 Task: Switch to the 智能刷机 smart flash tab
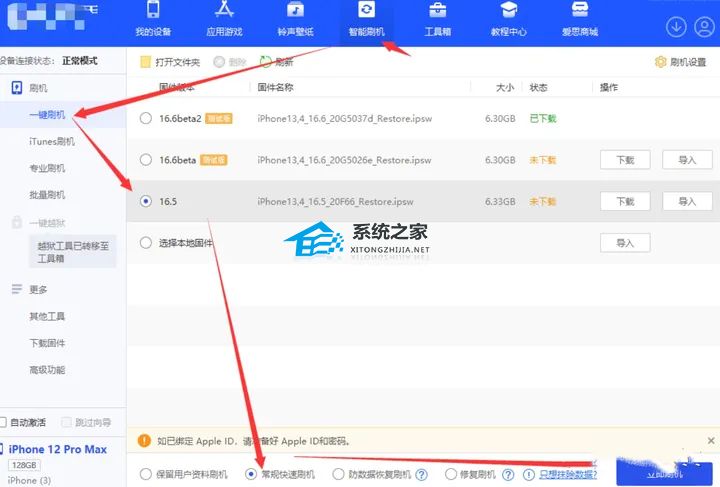click(365, 19)
